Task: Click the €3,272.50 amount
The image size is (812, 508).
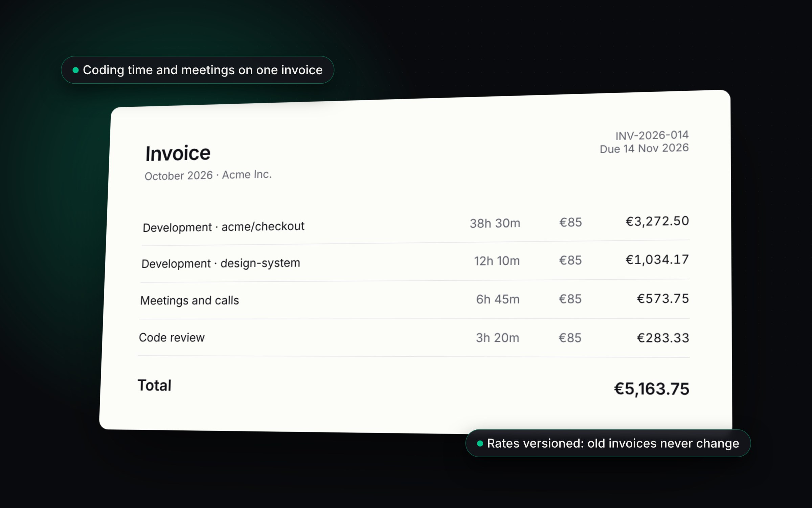Action: click(657, 221)
